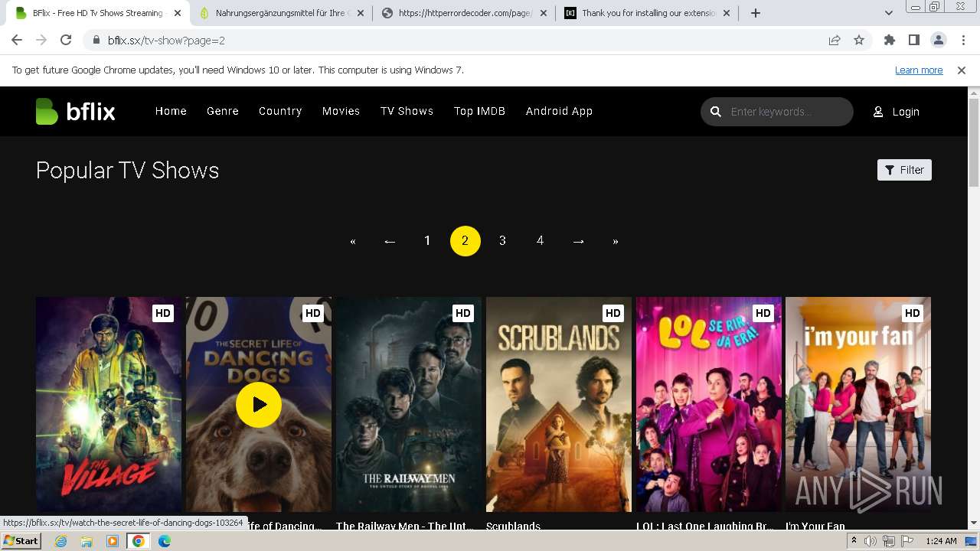The height and width of the screenshot is (551, 980).
Task: Open The Village poster
Action: pyautogui.click(x=109, y=405)
